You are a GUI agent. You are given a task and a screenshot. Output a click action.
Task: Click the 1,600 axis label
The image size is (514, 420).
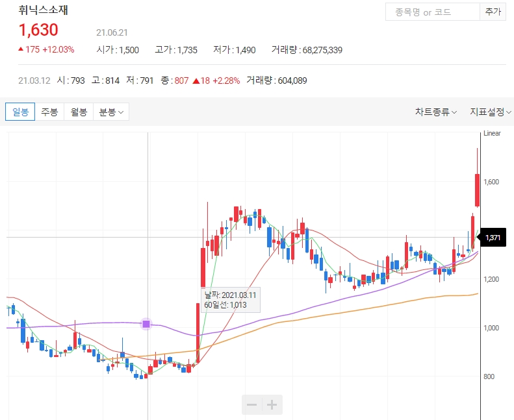(491, 182)
